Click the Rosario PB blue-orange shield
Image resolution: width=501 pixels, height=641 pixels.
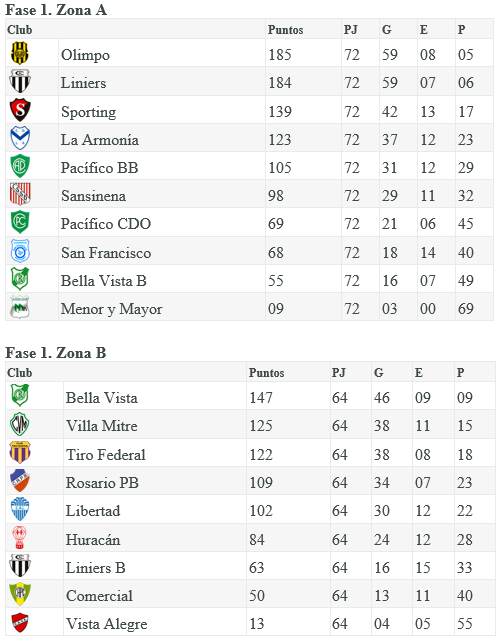click(20, 480)
